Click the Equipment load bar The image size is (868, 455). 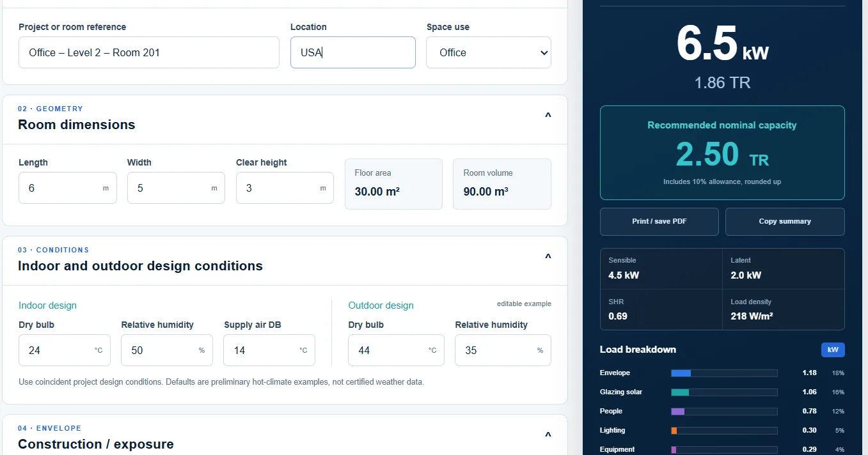pos(724,450)
